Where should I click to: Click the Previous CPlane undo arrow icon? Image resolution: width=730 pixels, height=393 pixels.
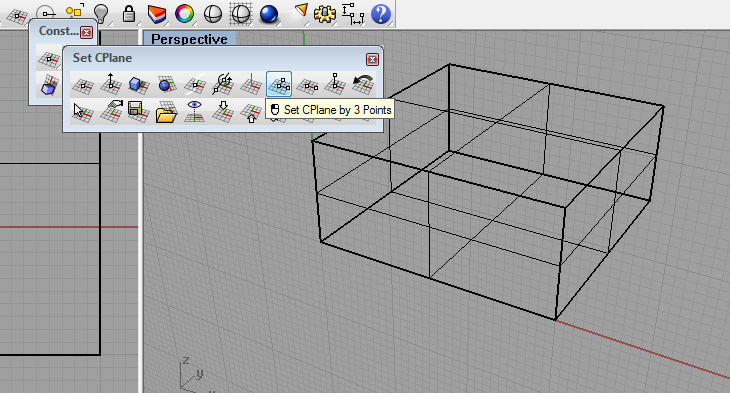[363, 84]
